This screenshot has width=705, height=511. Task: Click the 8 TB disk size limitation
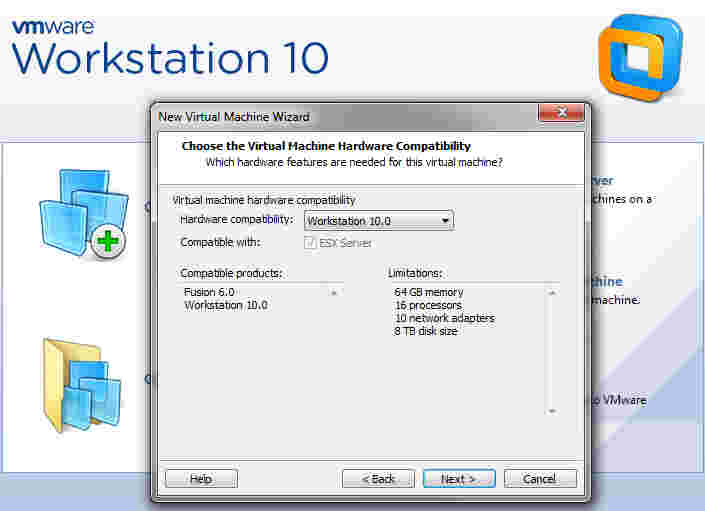pos(425,331)
